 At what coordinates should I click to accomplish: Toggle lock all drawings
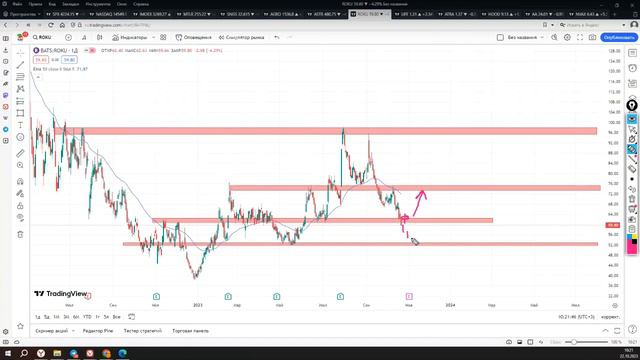click(x=20, y=206)
